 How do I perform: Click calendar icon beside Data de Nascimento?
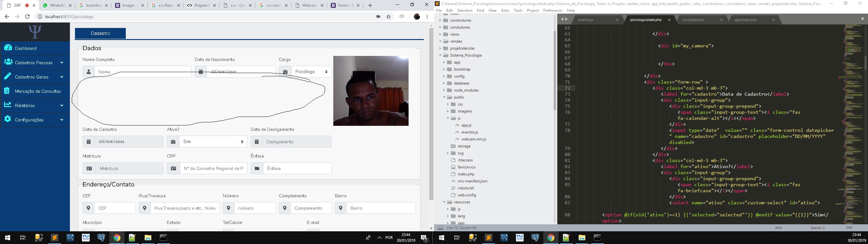point(201,72)
